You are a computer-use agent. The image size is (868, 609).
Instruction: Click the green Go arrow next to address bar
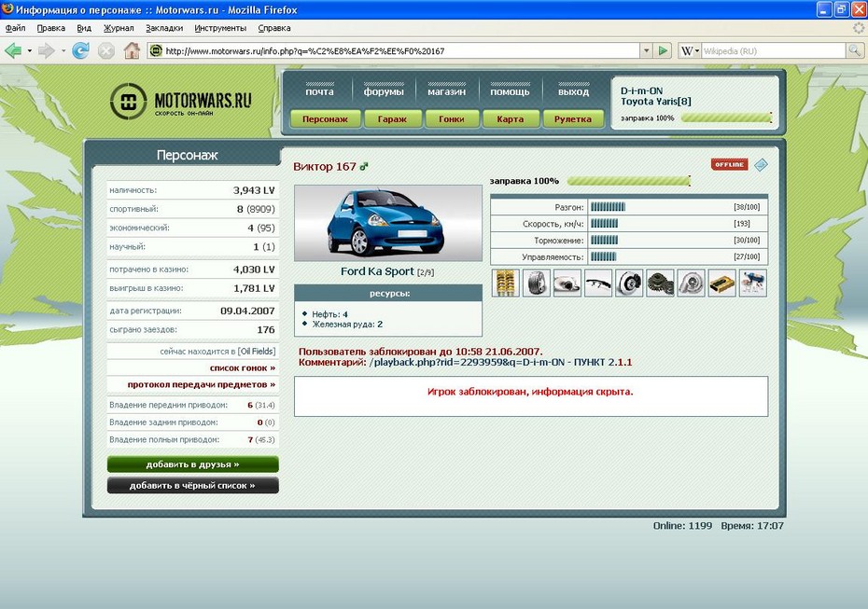[663, 51]
